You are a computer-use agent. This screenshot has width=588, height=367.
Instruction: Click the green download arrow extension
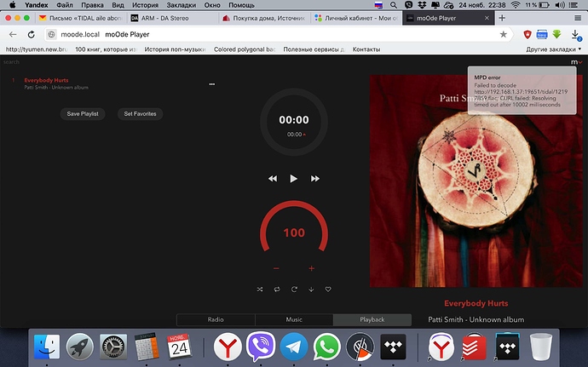pos(556,35)
